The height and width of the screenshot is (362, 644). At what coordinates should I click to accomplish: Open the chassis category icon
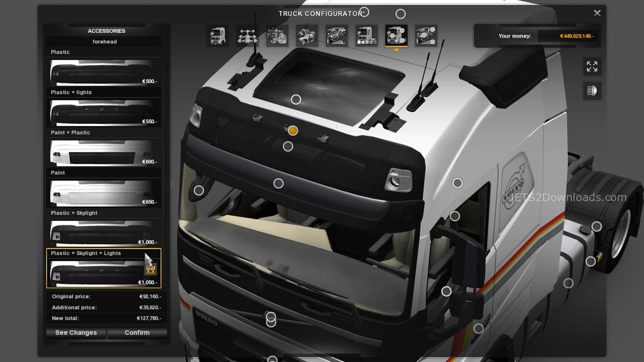[247, 36]
